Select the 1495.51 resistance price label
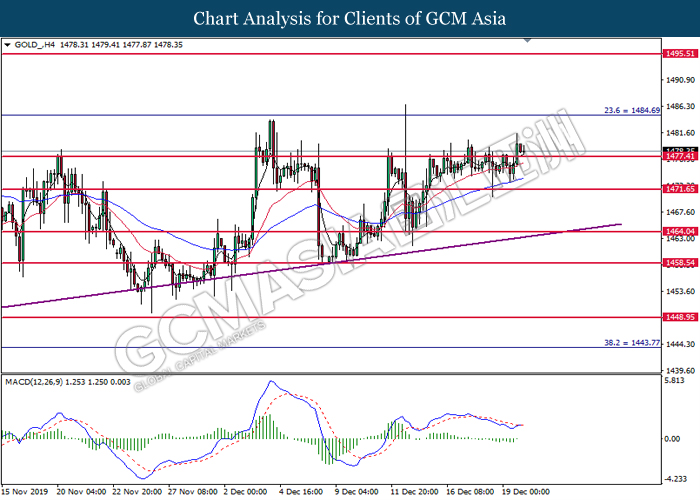Viewport: 700px width, 500px height. coord(680,54)
